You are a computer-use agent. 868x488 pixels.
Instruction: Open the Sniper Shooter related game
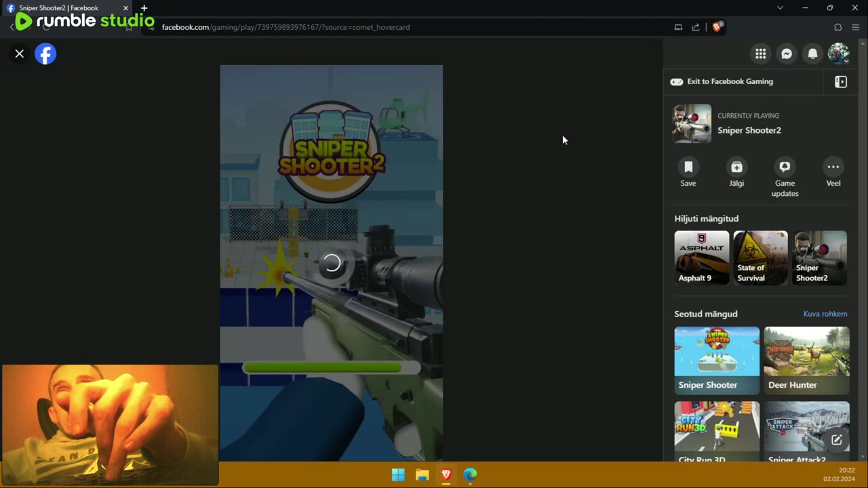point(717,361)
